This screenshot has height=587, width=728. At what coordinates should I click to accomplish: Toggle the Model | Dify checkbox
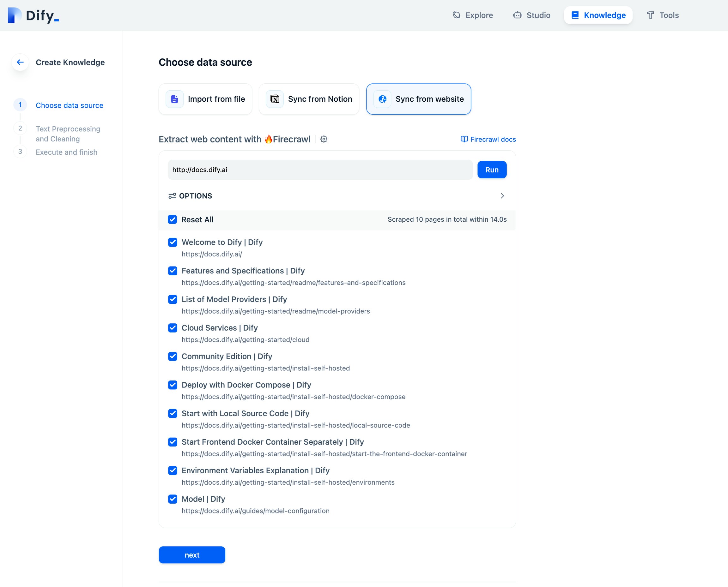point(173,499)
